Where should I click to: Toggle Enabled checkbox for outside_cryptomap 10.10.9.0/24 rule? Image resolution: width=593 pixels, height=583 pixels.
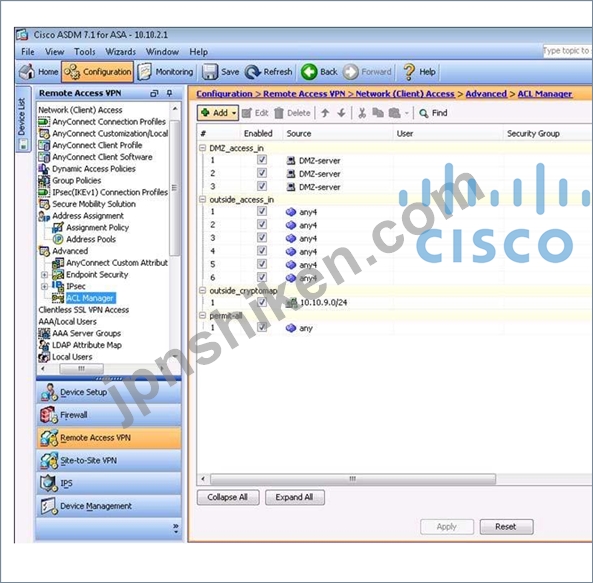[x=262, y=302]
